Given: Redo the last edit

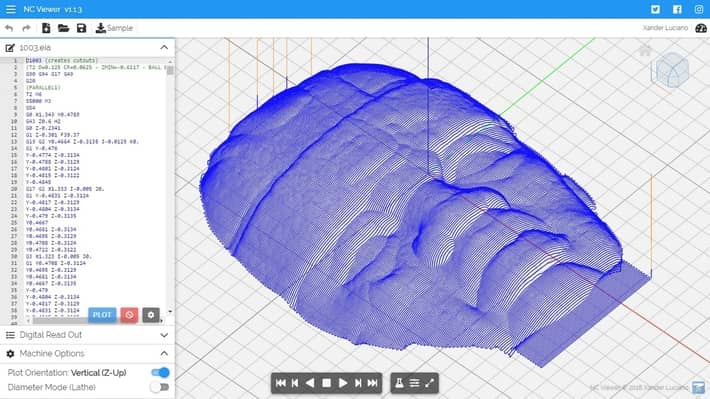Looking at the screenshot, I should 26,28.
